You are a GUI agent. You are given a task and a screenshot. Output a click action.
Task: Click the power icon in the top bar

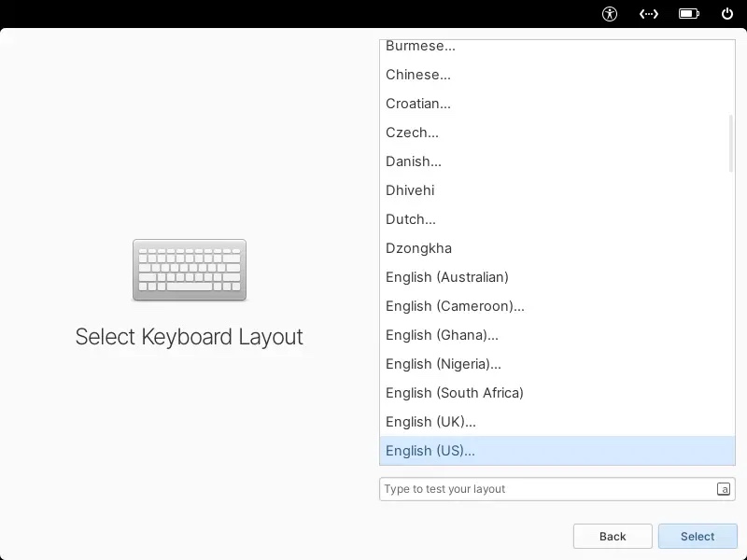[x=726, y=13]
